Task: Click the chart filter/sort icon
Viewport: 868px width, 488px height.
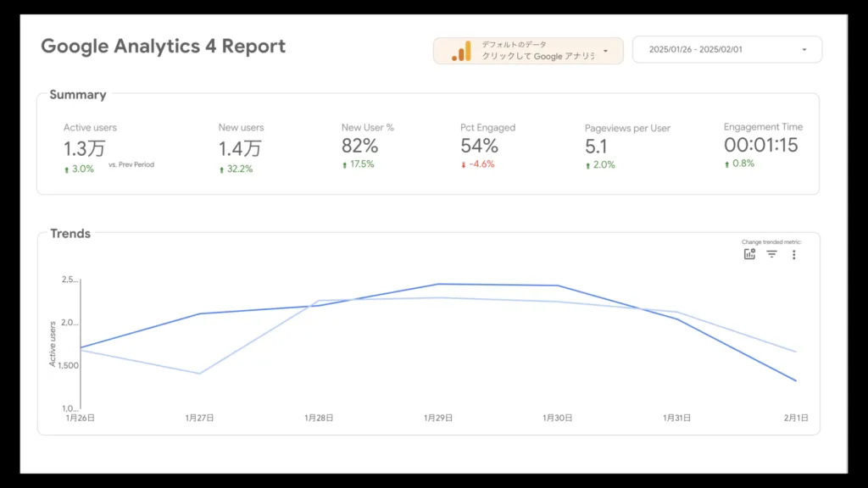Action: click(x=771, y=254)
